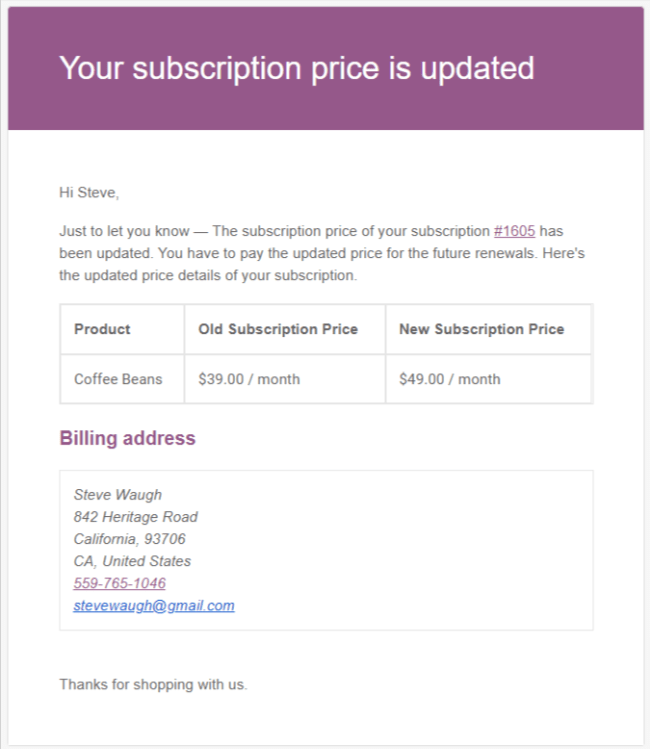Screen dimensions: 650x749
Task: Click the 'Hi Steve,' greeting text
Action: coord(89,192)
